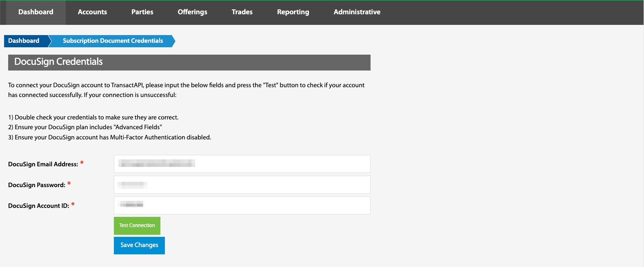The height and width of the screenshot is (267, 644).
Task: Click the DocuSign Account ID label
Action: [39, 206]
